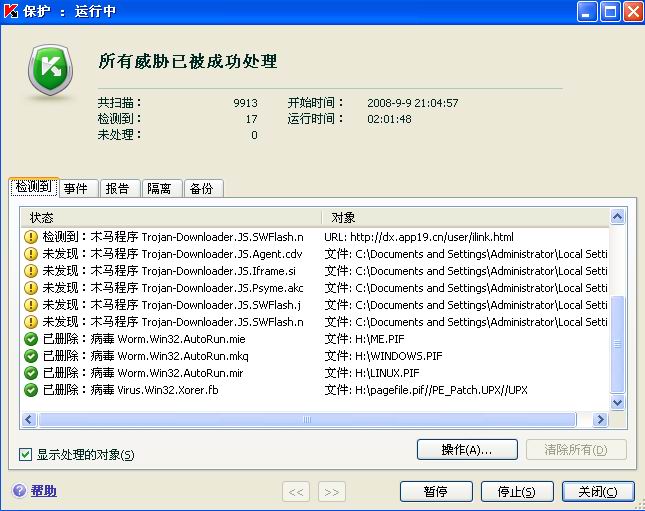The image size is (645, 511).
Task: Select the row 文件: H:\ME.PIF
Action: point(364,339)
